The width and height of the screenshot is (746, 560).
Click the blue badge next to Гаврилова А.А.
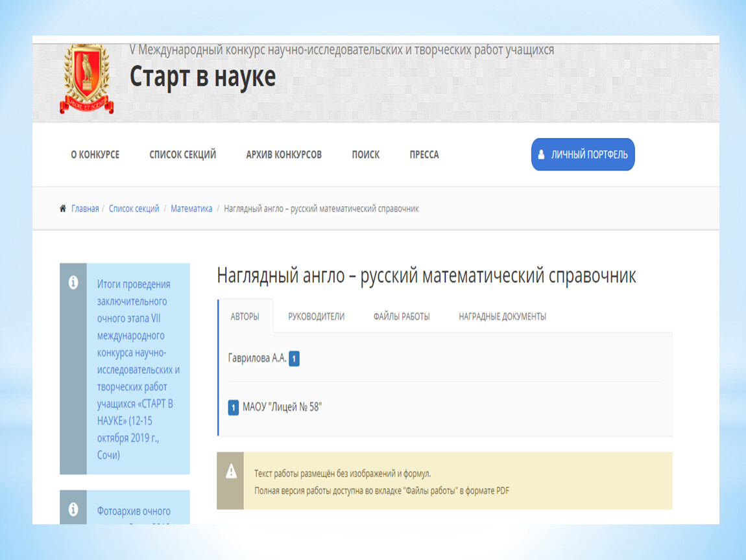click(294, 359)
